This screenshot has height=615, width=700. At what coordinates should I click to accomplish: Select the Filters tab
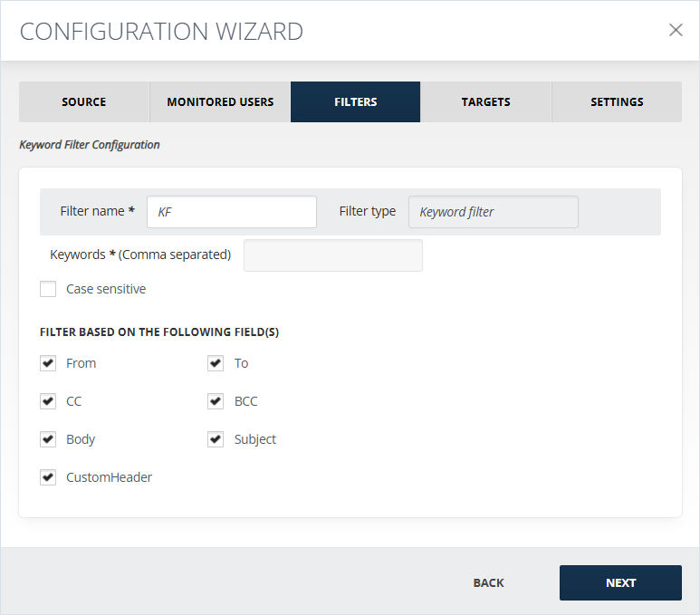tap(355, 101)
